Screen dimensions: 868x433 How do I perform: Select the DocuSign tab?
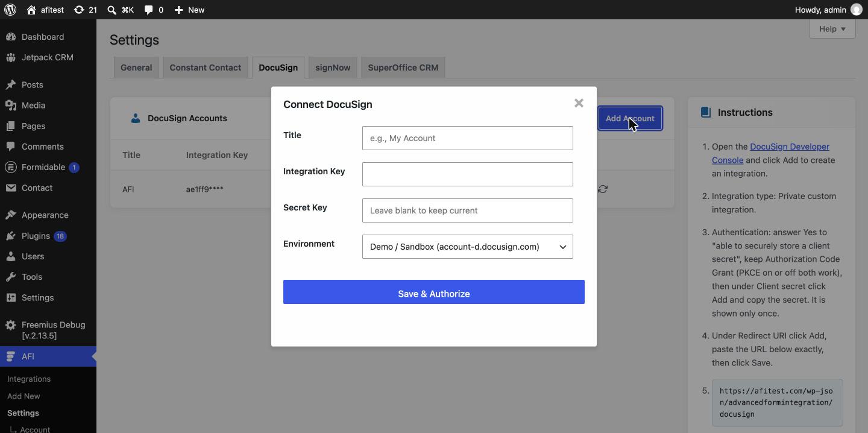[x=278, y=68]
